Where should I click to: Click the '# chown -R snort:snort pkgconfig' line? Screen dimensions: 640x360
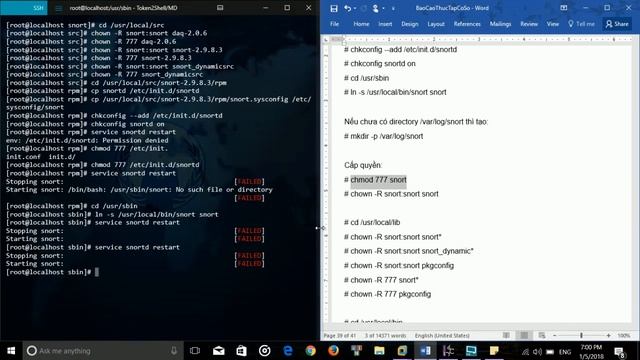pos(399,265)
